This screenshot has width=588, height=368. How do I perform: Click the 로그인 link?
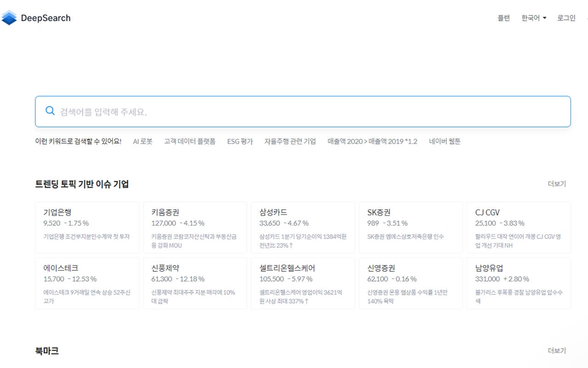coord(566,18)
